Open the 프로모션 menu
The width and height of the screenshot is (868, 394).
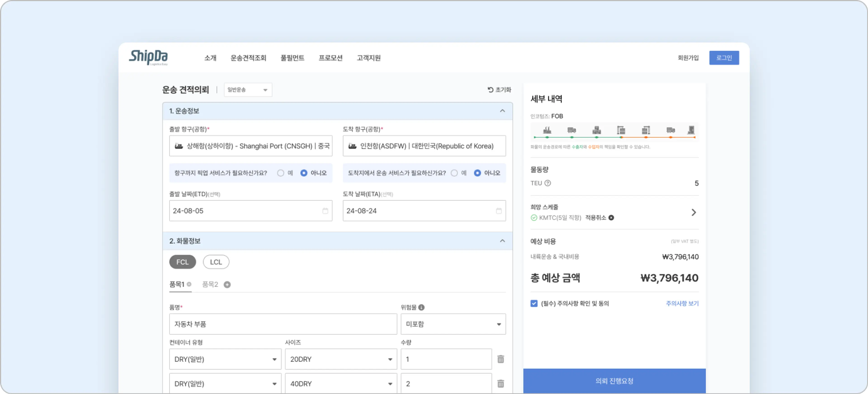tap(330, 58)
